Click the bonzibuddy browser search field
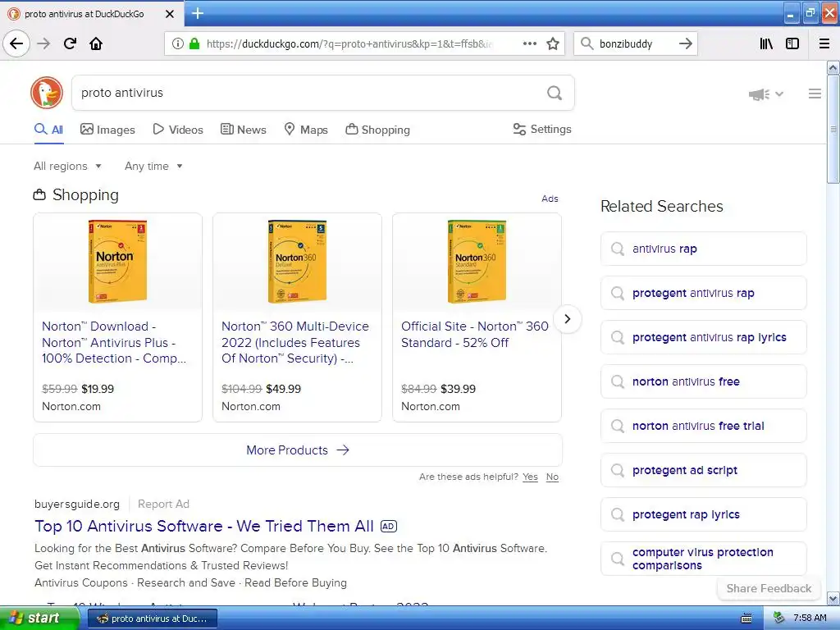 click(635, 43)
